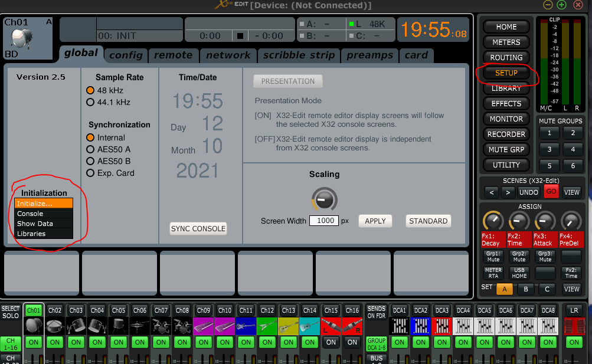Screen dimensions: 592x364
Task: Select assign set B
Action: pos(525,289)
